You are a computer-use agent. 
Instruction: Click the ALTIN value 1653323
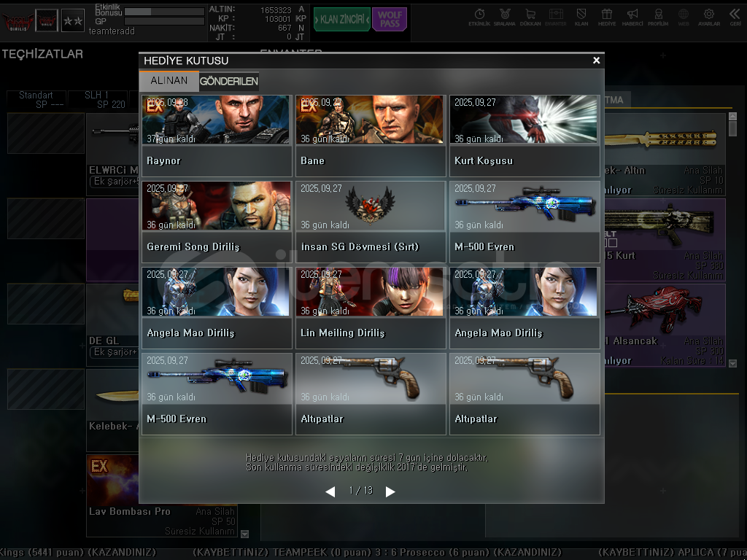(276, 10)
